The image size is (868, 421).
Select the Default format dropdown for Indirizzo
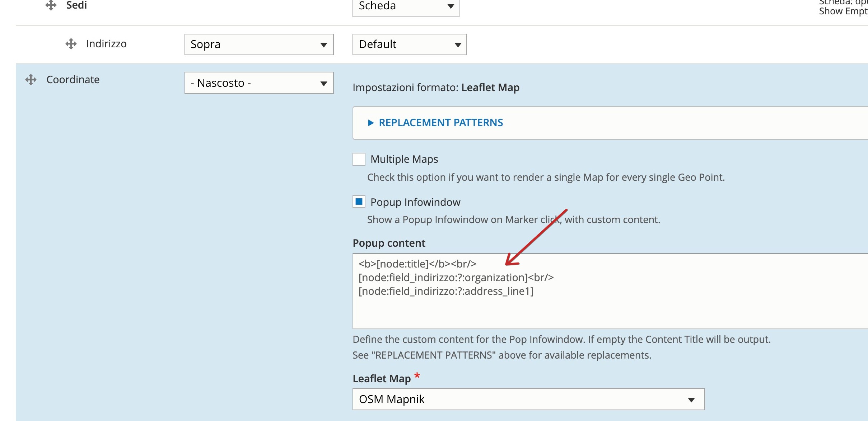[409, 44]
